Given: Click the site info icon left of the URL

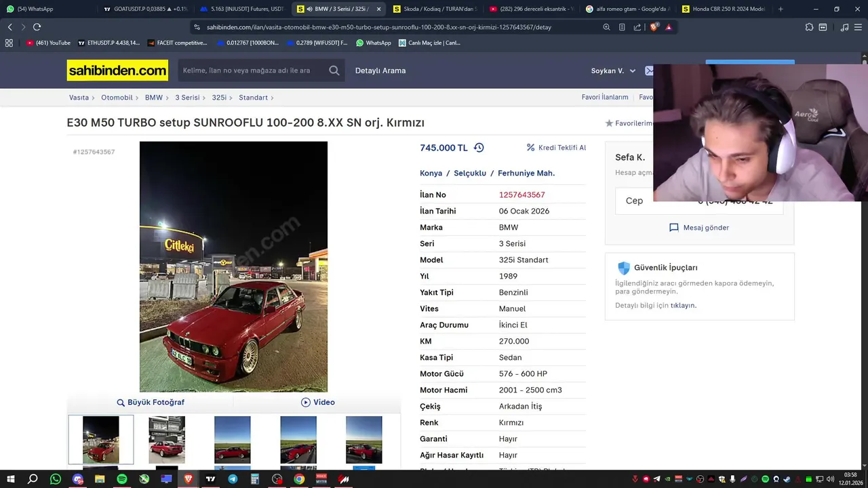Looking at the screenshot, I should point(197,27).
